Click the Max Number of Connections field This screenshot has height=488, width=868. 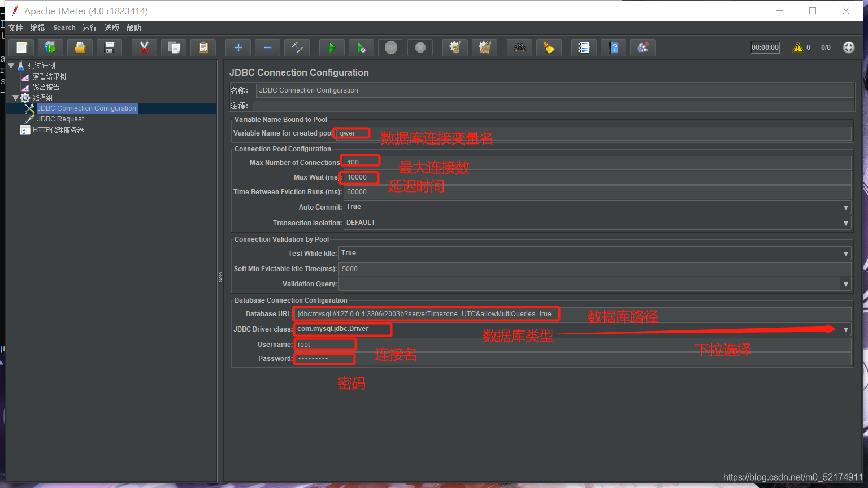coord(597,163)
